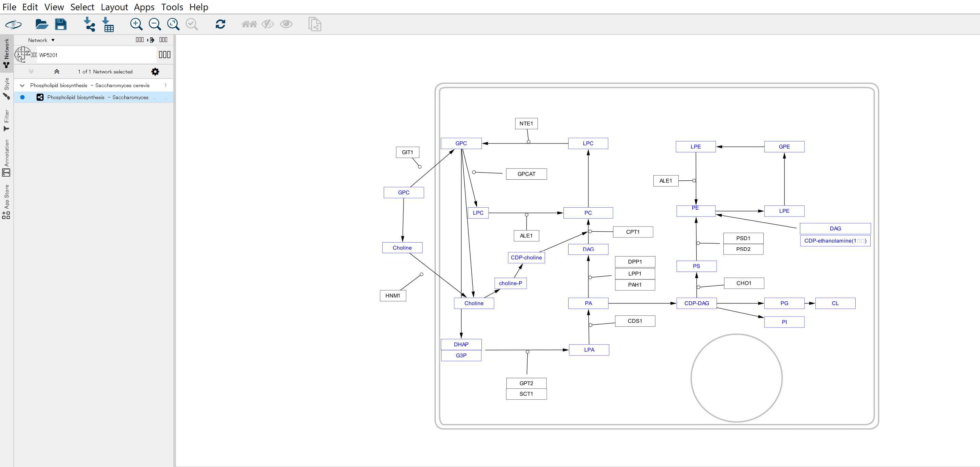Toggle hide selected nodes crossed-eye icon
The height and width of the screenshot is (467, 980).
[268, 24]
